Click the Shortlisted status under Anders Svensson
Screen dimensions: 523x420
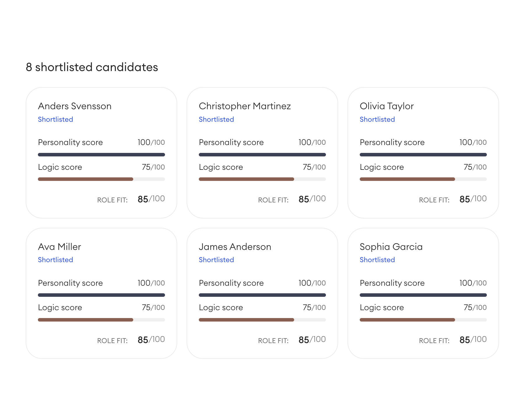tap(55, 119)
